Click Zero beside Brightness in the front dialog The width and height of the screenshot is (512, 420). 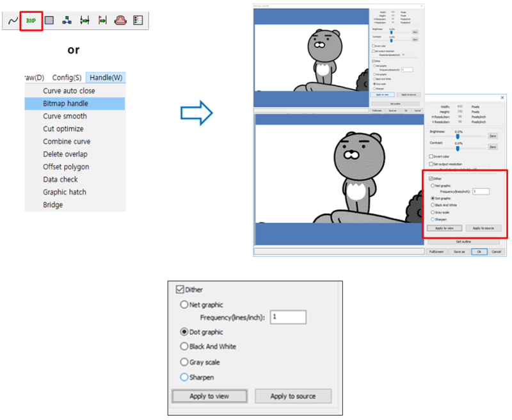click(492, 136)
